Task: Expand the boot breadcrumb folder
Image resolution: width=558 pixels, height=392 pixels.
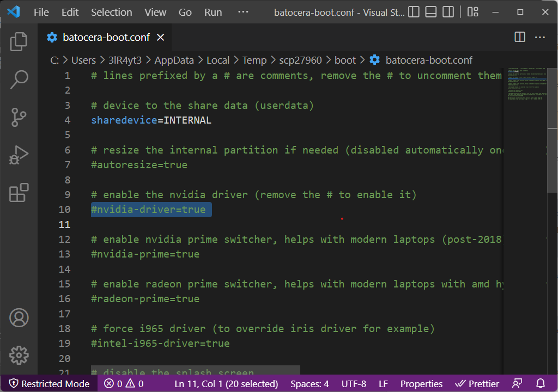Action: 345,60
